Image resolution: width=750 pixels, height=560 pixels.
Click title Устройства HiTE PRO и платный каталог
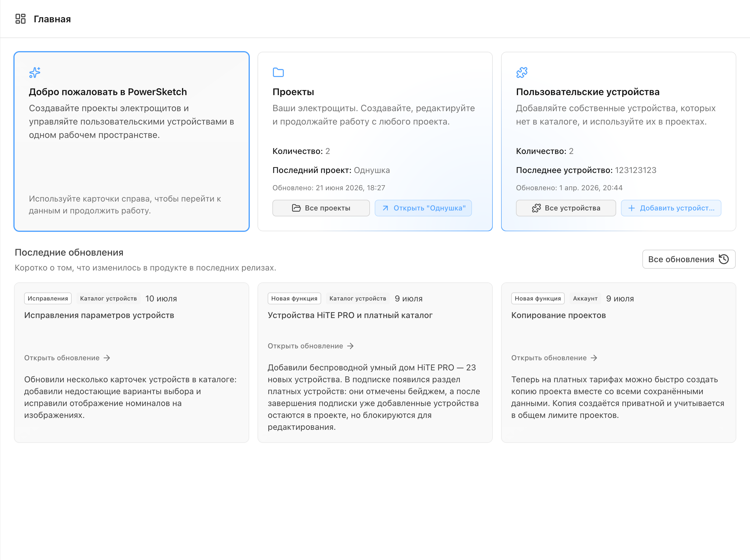click(x=350, y=315)
